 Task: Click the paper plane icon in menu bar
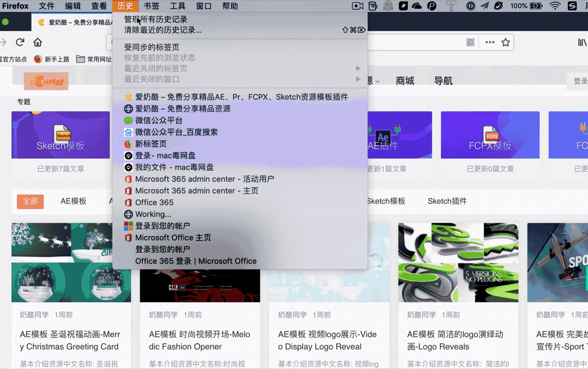click(484, 6)
